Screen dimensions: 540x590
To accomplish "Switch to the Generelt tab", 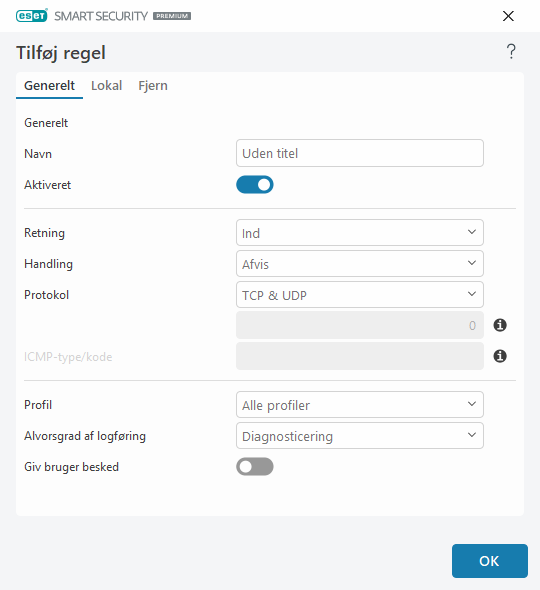I will (49, 86).
